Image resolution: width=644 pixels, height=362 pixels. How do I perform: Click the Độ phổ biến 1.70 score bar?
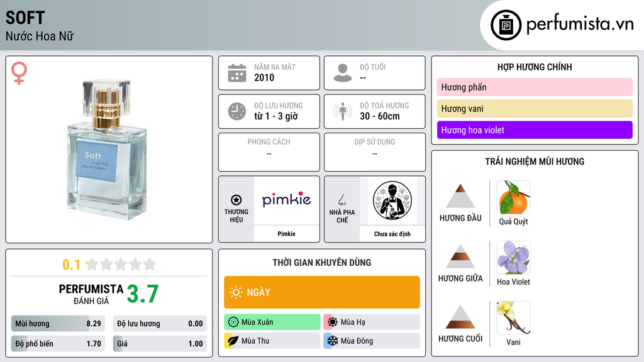[x=58, y=344]
